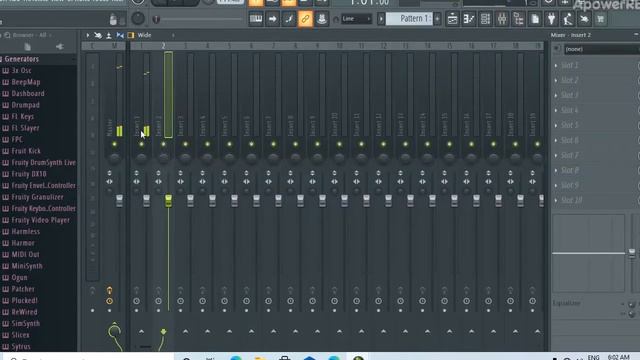This screenshot has height=360, width=640.
Task: Mute Insert 8 via its green LED
Action: [x=295, y=144]
